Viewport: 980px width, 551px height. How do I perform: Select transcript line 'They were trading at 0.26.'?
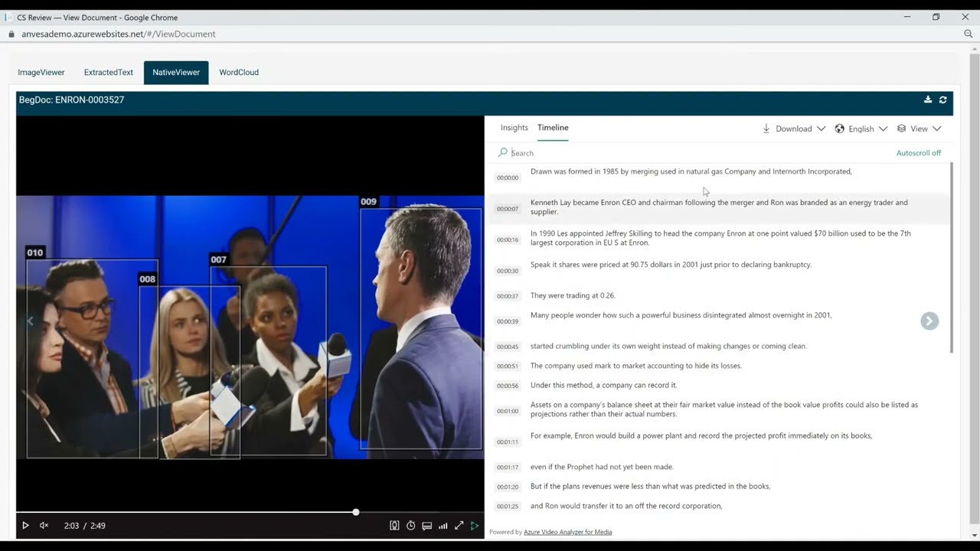click(573, 295)
